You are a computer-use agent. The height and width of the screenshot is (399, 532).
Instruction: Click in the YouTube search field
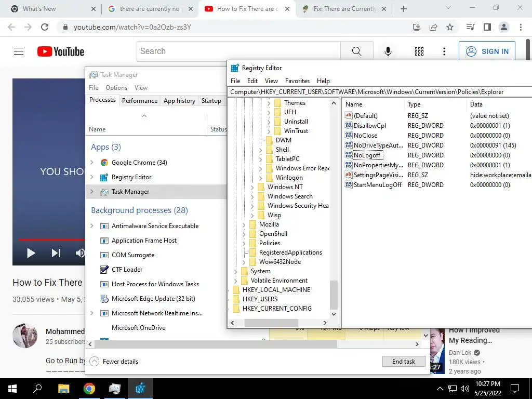pyautogui.click(x=238, y=51)
